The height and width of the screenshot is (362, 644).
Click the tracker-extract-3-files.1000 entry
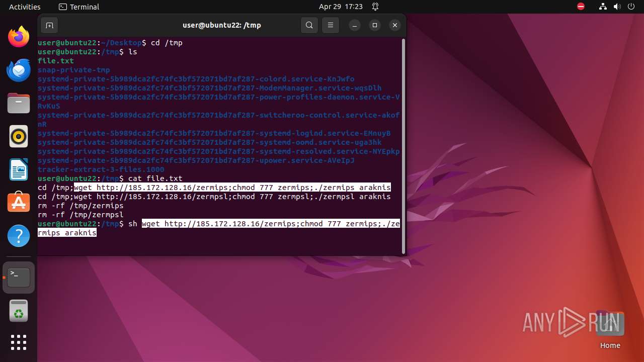[101, 169]
